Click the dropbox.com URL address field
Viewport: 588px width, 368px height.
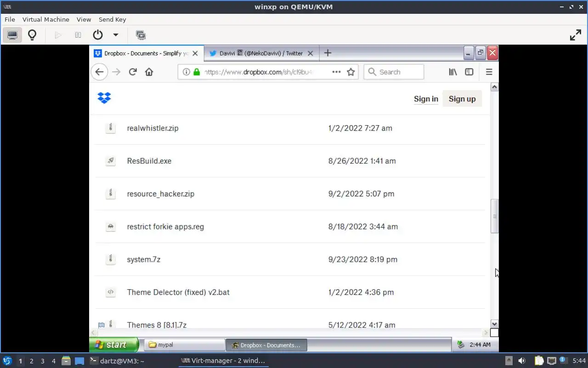(260, 72)
